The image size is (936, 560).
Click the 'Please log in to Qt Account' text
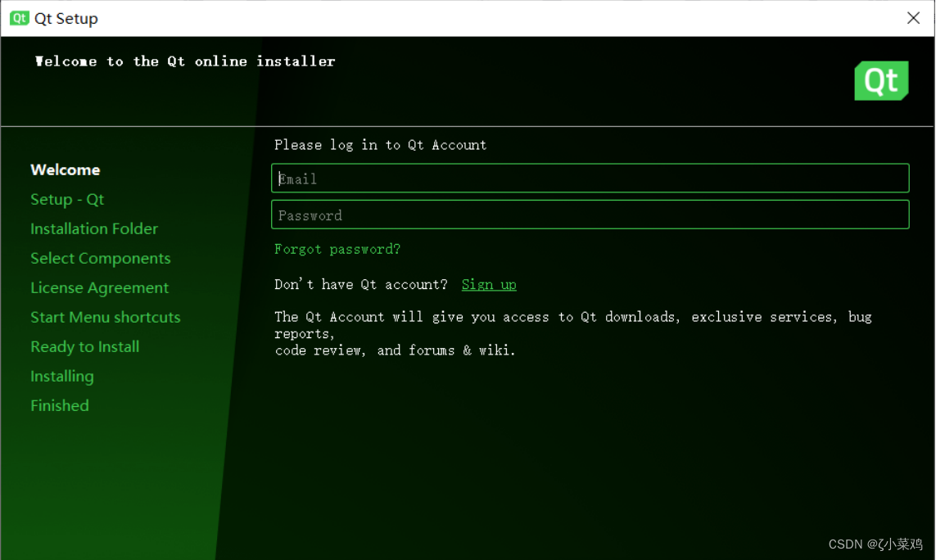coord(380,145)
